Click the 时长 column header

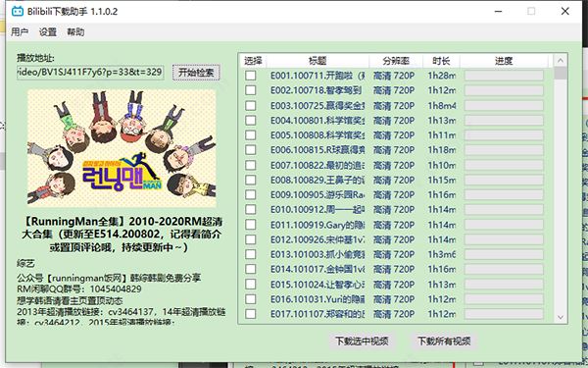point(441,61)
